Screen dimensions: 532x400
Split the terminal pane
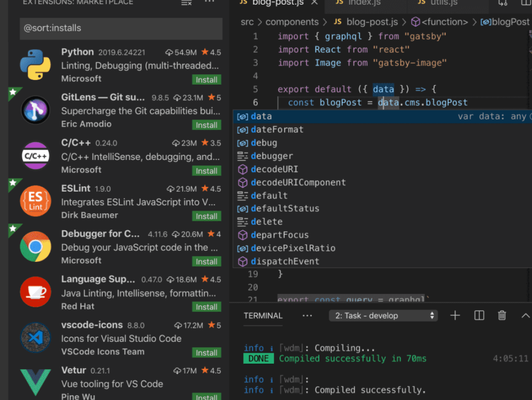pyautogui.click(x=478, y=315)
